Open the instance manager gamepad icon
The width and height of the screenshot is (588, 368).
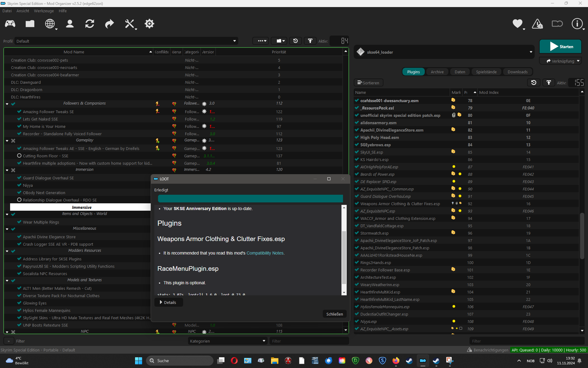pyautogui.click(x=10, y=24)
